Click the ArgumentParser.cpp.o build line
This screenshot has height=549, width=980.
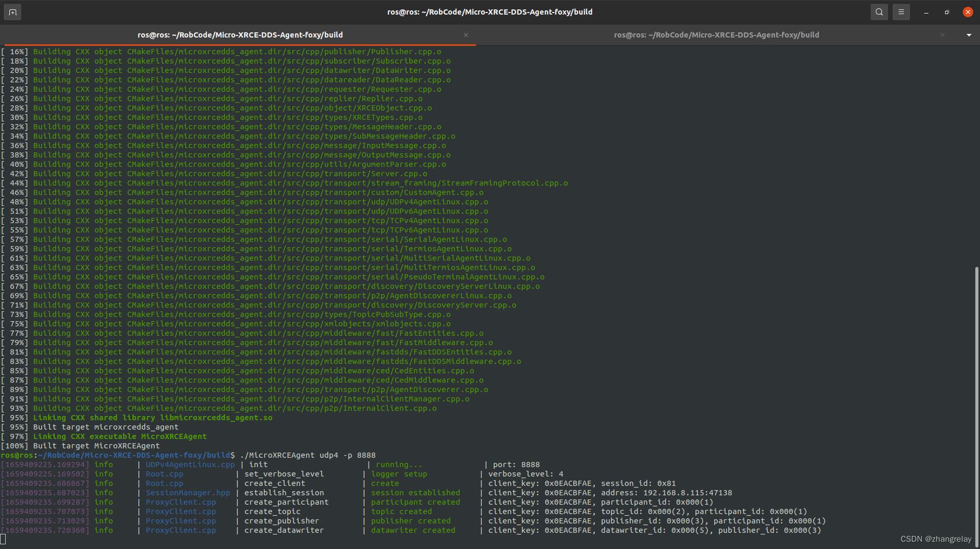coord(223,164)
